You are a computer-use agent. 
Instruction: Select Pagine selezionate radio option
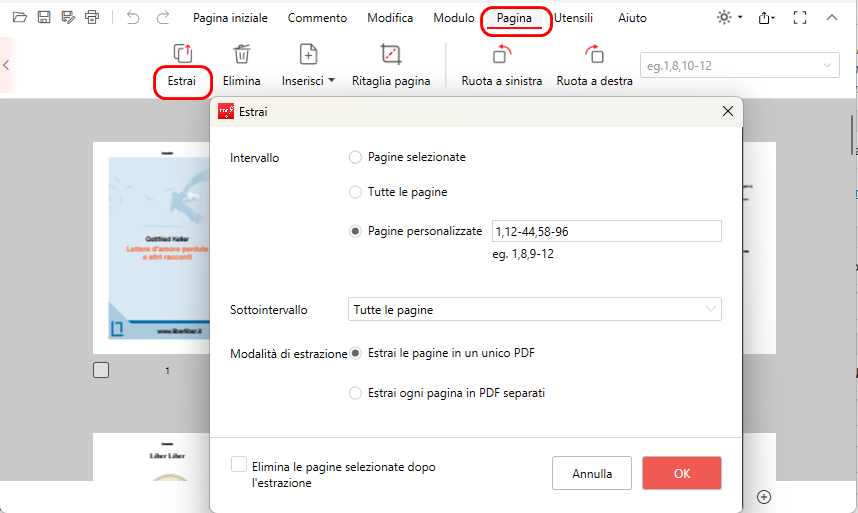click(355, 158)
